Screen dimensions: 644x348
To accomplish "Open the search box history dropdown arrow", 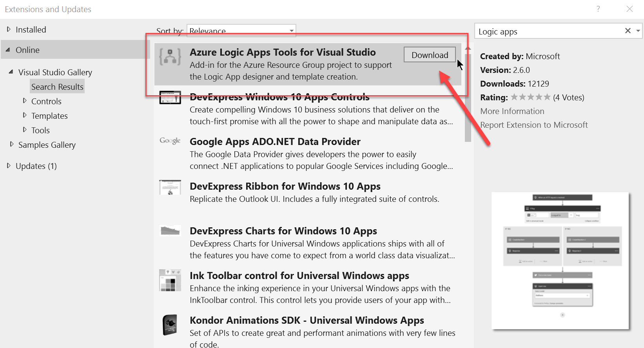I will 638,31.
